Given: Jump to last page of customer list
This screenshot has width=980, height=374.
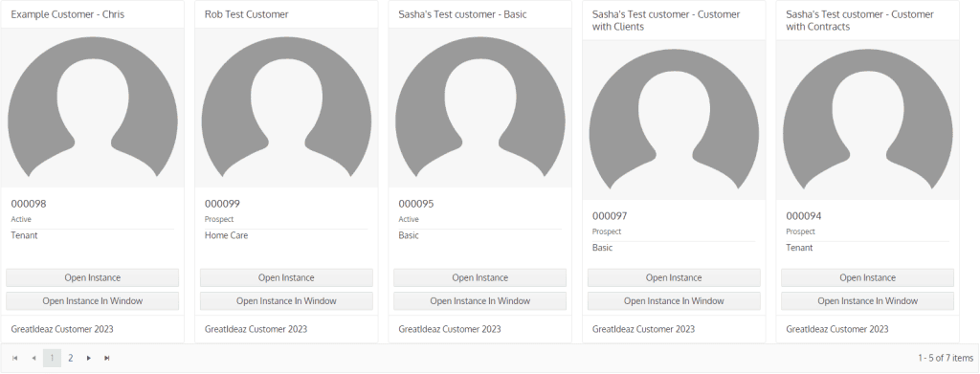Looking at the screenshot, I should tap(107, 359).
